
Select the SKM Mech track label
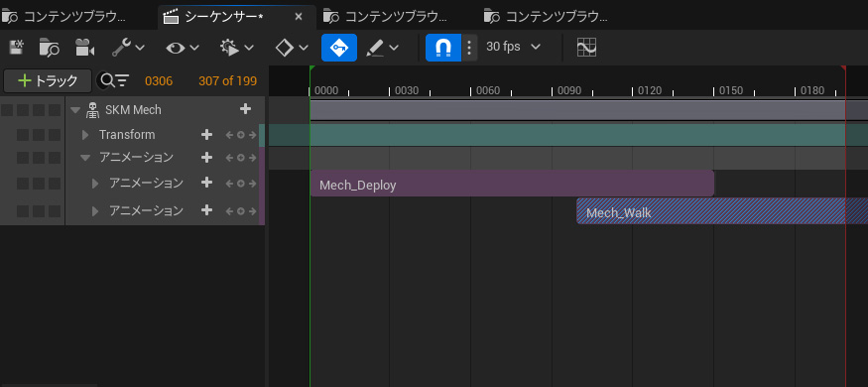(133, 110)
